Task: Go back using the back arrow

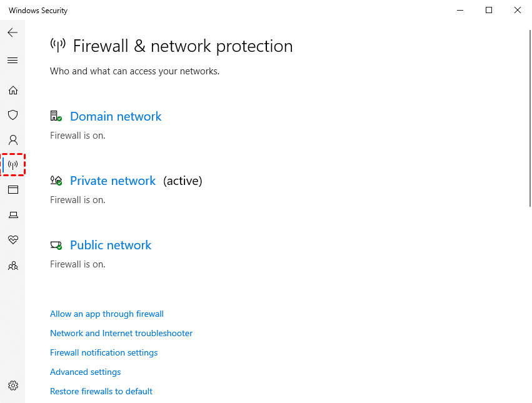Action: click(x=13, y=32)
